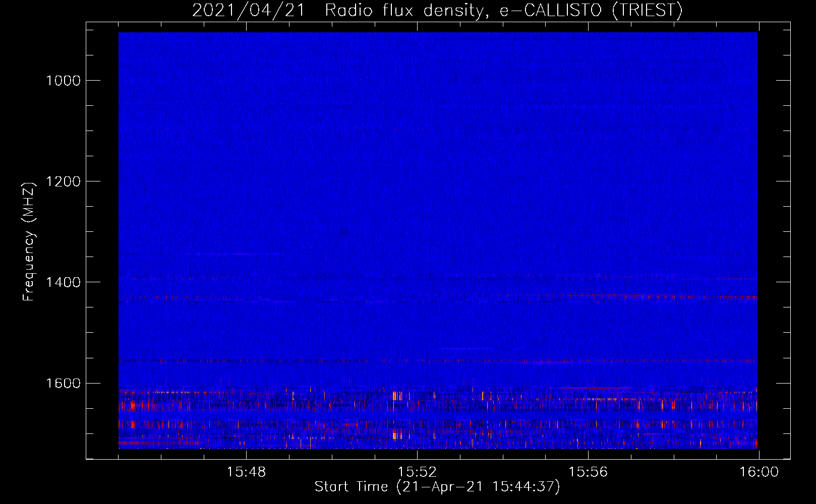Select the 'Frequency (MHZ)' y-axis label
816x504 pixels.
pos(29,242)
